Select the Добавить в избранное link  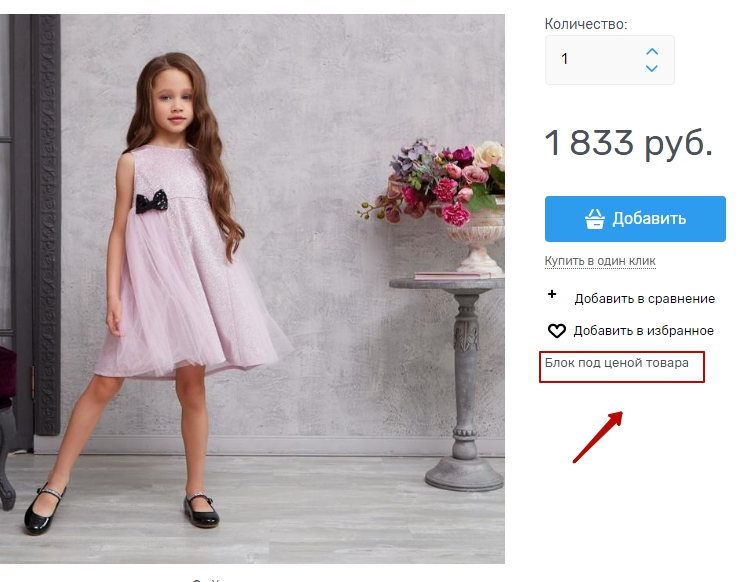pos(643,331)
